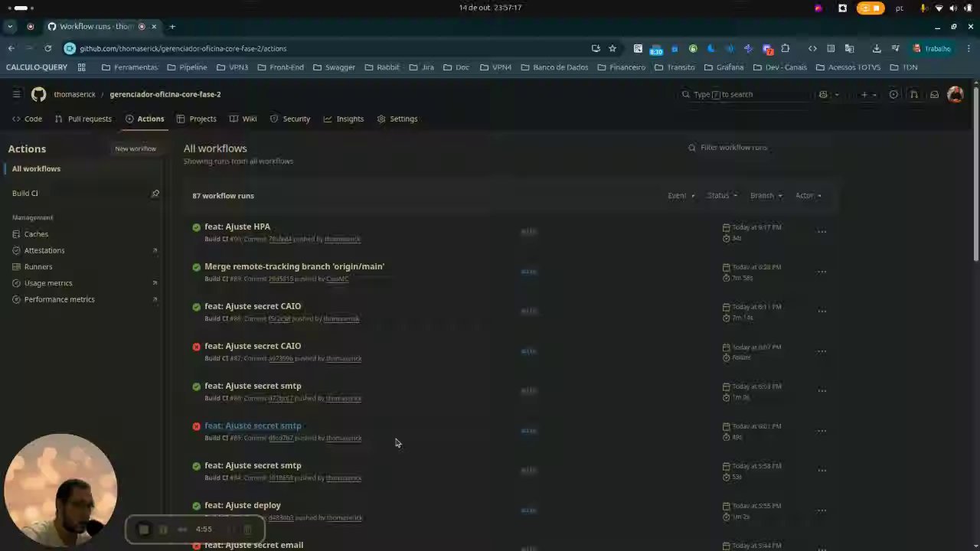
Task: Open the notifications inbox icon
Action: tap(934, 94)
